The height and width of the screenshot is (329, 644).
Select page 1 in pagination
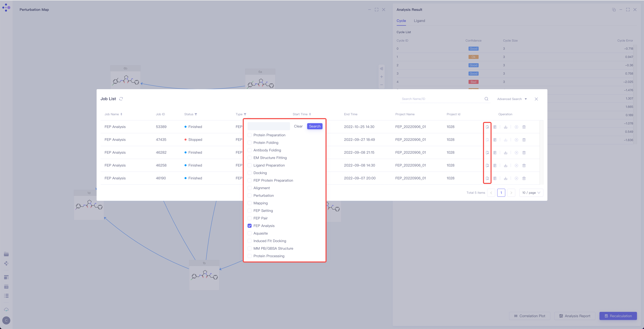[501, 193]
